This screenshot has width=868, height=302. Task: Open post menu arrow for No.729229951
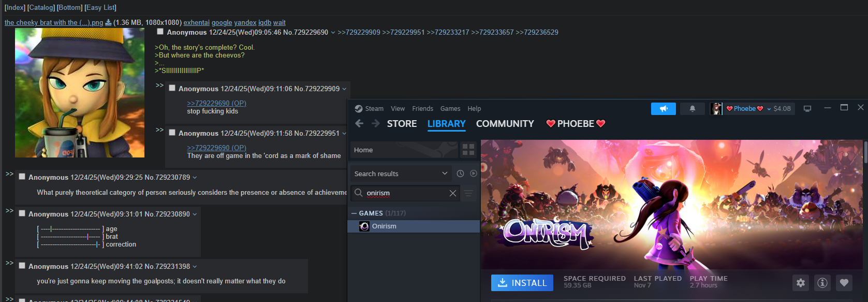(344, 134)
